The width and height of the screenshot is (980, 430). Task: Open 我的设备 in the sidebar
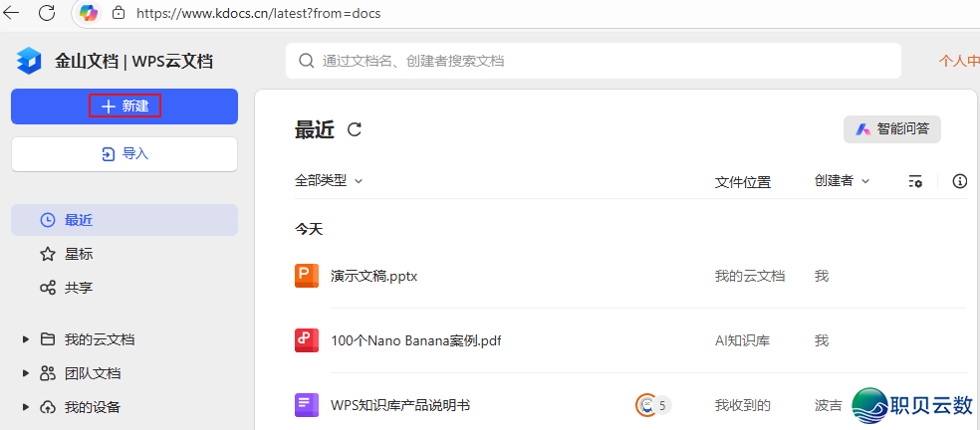(x=93, y=407)
